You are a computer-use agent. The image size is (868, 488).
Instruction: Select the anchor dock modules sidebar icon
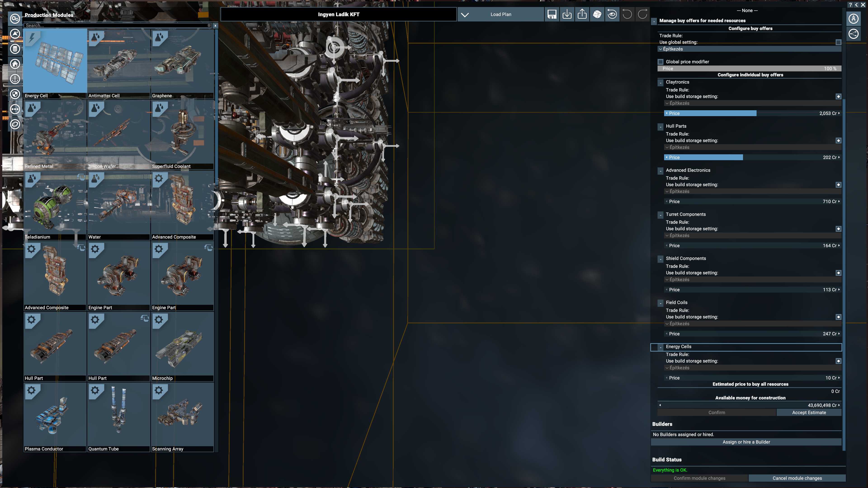[15, 79]
